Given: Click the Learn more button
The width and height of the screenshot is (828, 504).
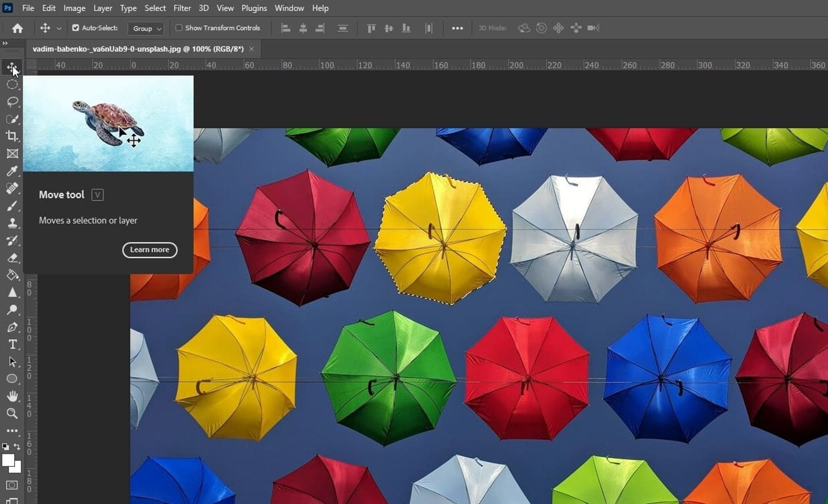Looking at the screenshot, I should tap(149, 250).
